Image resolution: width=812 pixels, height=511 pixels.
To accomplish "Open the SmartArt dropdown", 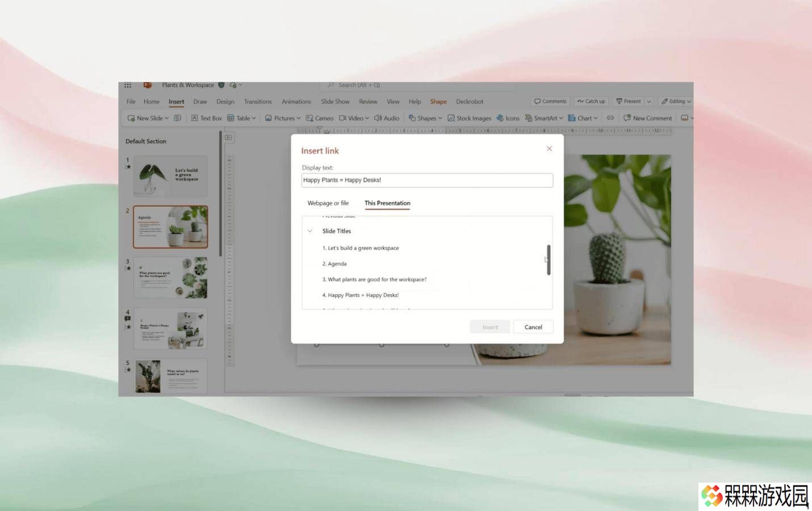I will click(544, 118).
